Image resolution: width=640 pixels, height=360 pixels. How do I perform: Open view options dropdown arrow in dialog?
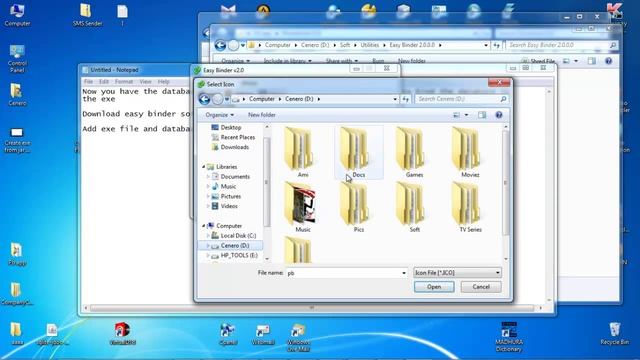click(x=467, y=115)
